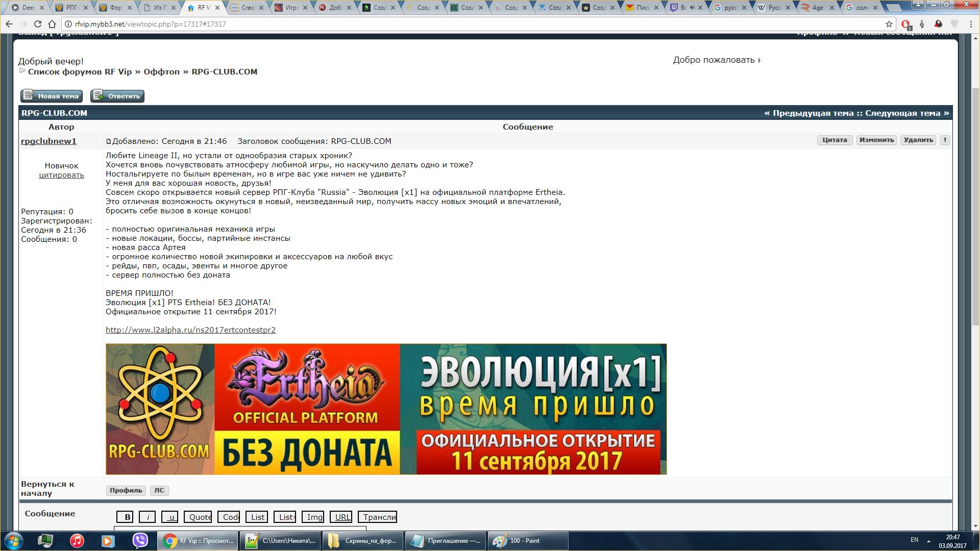Switch to the Приглашение window
This screenshot has height=551, width=980.
pos(446,541)
